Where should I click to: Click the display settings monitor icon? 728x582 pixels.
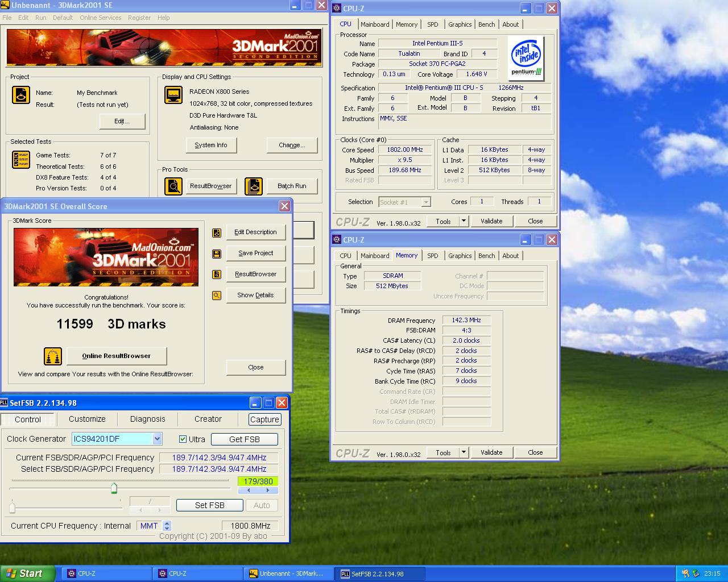click(173, 95)
